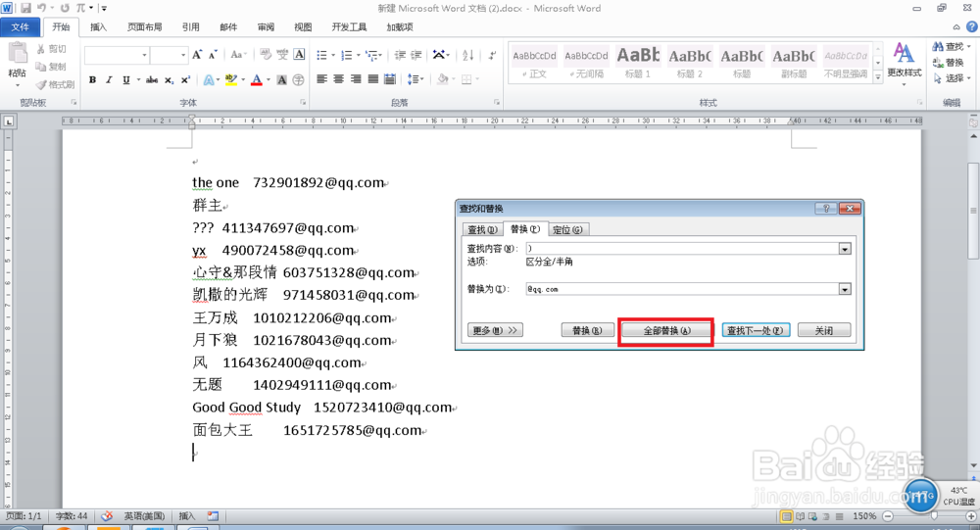Click the zoom slider handle

point(934,516)
